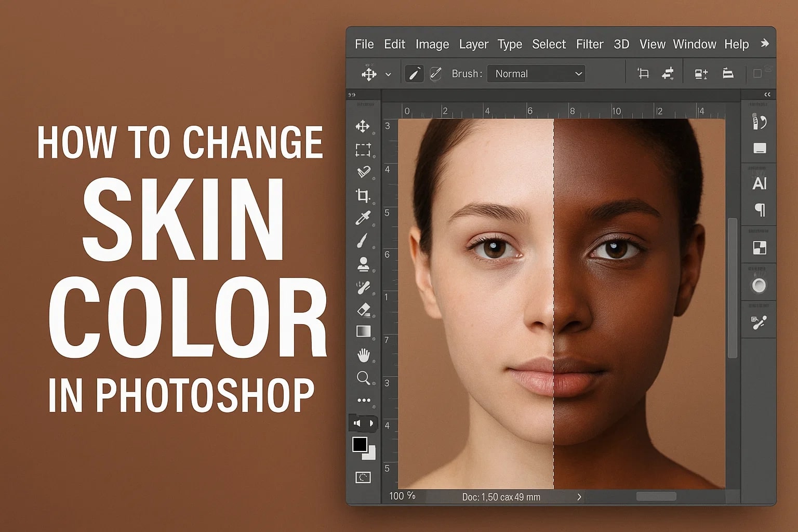Image resolution: width=798 pixels, height=532 pixels.
Task: Open the Layer menu
Action: point(474,44)
